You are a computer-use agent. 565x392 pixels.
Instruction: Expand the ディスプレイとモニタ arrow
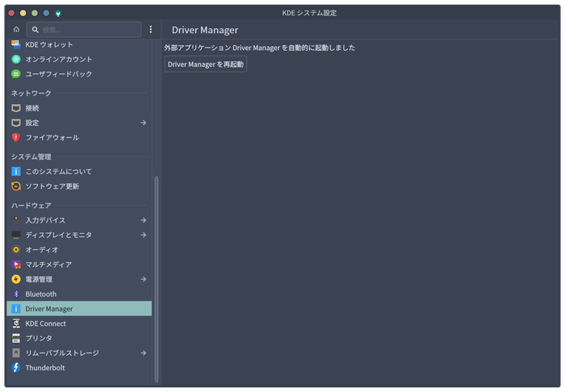(144, 235)
